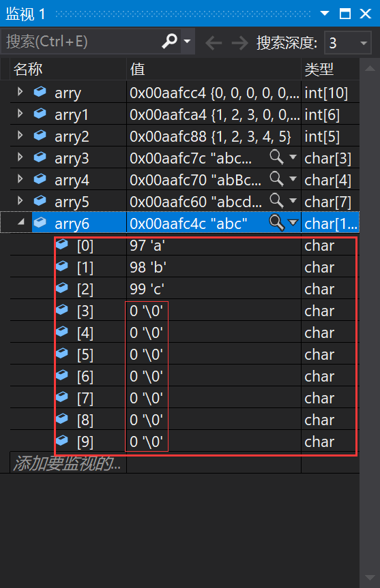Image resolution: width=380 pixels, height=588 pixels.
Task: Close the Watch 1 panel
Action: pyautogui.click(x=366, y=14)
